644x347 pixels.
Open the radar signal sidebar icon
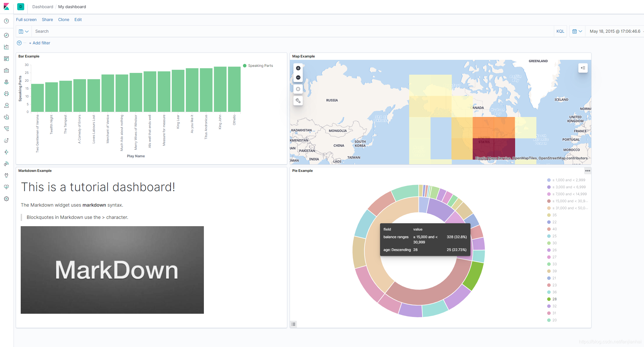point(6,164)
